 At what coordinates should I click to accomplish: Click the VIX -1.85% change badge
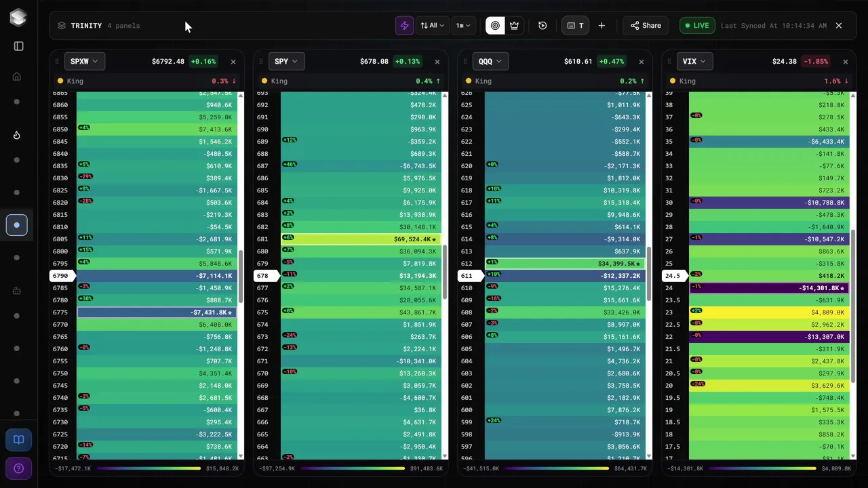click(x=816, y=61)
